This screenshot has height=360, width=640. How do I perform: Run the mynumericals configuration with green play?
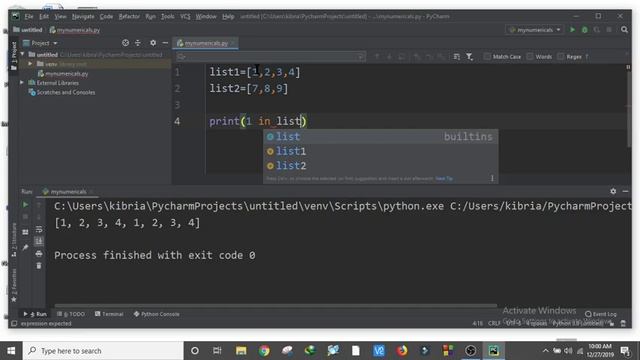[572, 30]
